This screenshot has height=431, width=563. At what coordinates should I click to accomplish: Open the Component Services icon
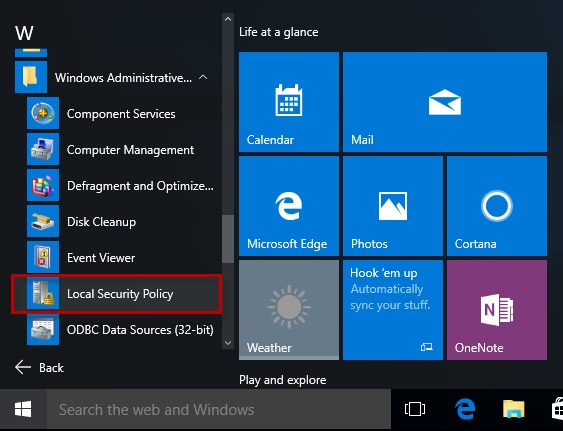pyautogui.click(x=43, y=113)
